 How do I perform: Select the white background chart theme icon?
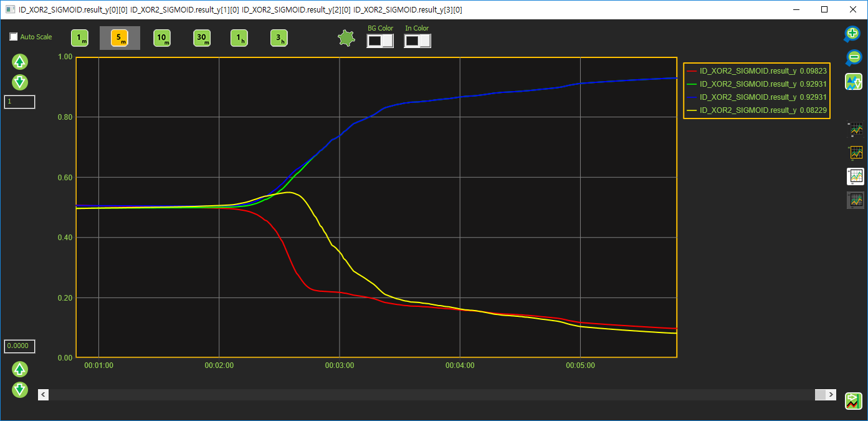(856, 177)
